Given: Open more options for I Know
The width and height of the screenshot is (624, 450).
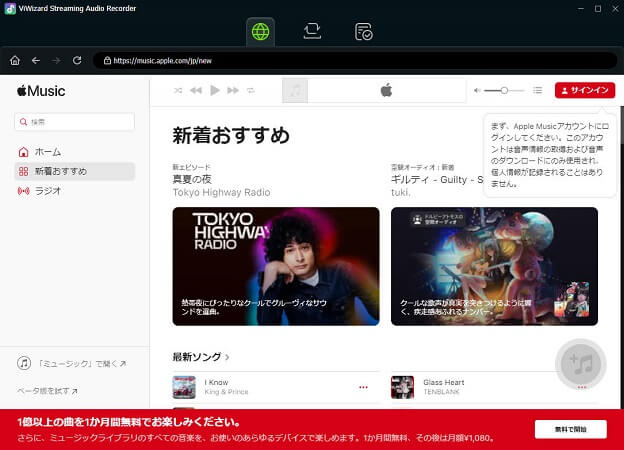Looking at the screenshot, I should pyautogui.click(x=363, y=387).
